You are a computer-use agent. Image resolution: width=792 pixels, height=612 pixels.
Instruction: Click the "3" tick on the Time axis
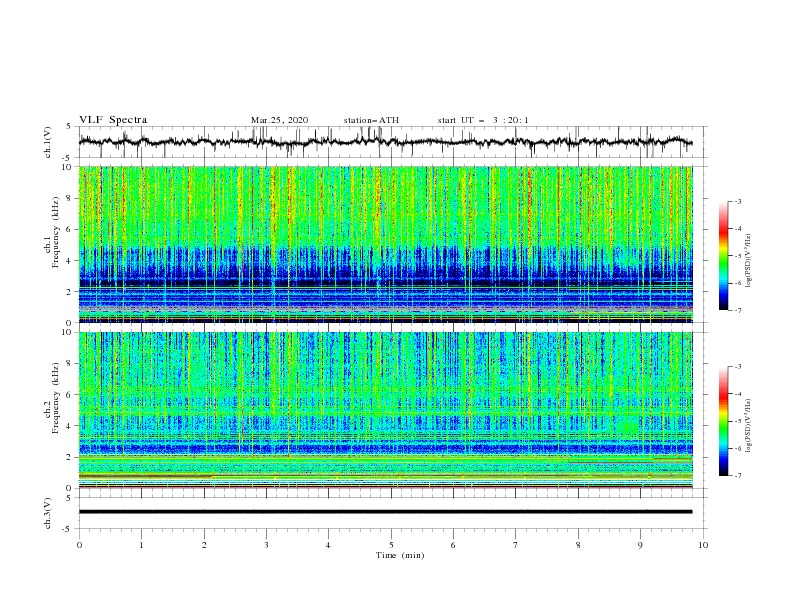click(x=266, y=545)
